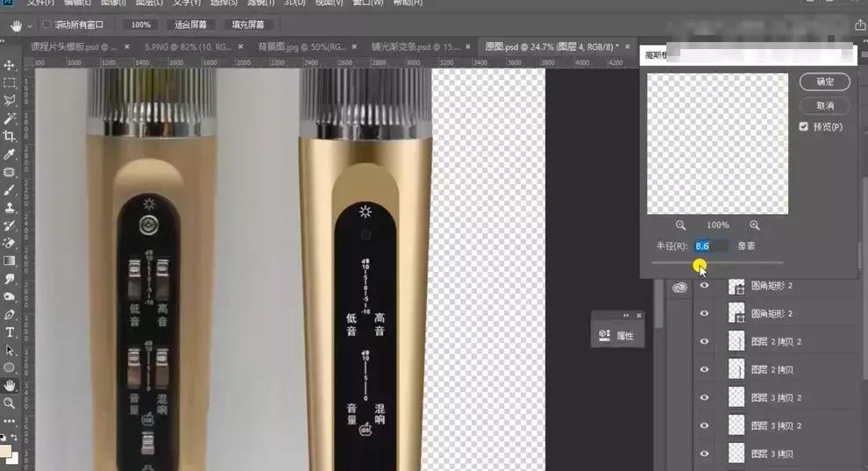Screen dimensions: 868x471
Task: Close the 5.PNG document tab
Action: (x=241, y=47)
